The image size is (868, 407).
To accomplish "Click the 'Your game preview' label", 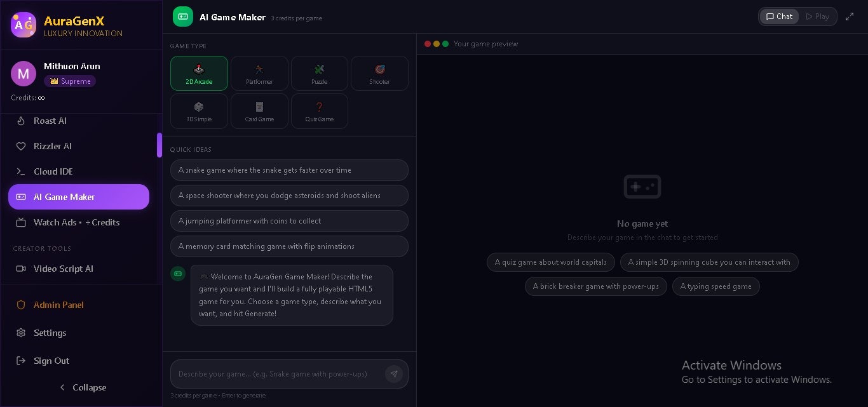I will pos(486,44).
